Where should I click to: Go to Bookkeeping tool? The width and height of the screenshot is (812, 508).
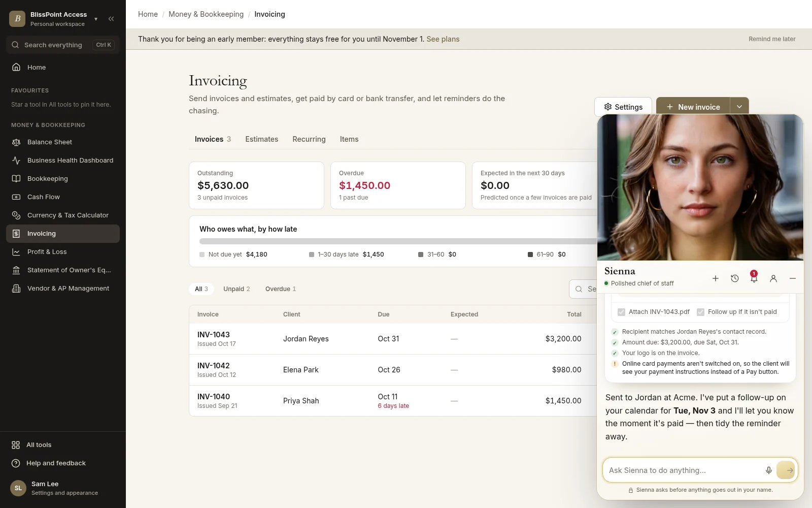[x=63, y=179]
